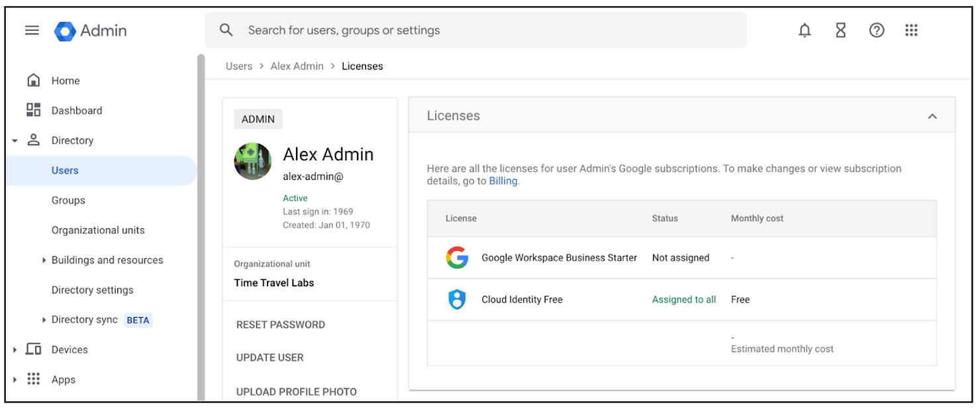The height and width of the screenshot is (408, 980).
Task: Click the search users, groups or settings field
Action: [x=475, y=30]
